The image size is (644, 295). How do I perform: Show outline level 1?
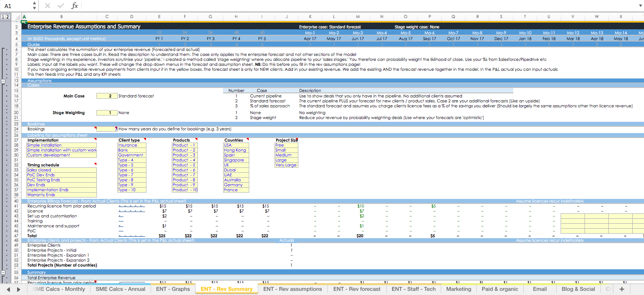pos(3,17)
